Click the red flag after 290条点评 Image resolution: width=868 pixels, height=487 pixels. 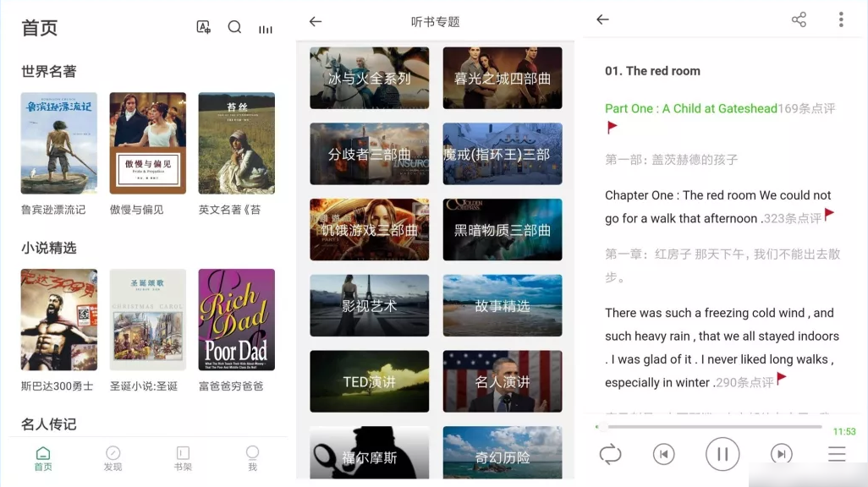[x=781, y=379]
